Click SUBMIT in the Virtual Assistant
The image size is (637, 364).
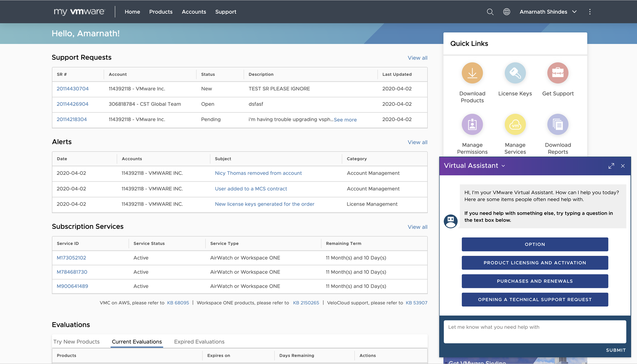click(616, 350)
